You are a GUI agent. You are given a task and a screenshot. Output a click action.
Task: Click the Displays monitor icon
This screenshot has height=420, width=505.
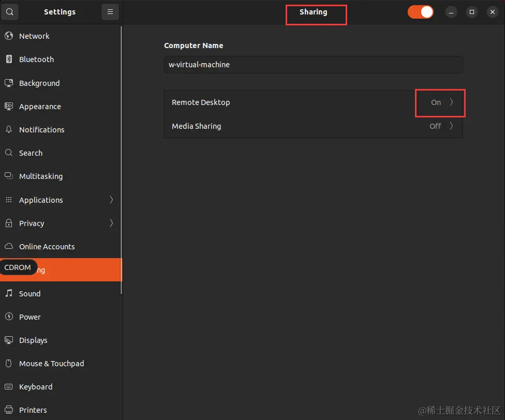(x=9, y=340)
